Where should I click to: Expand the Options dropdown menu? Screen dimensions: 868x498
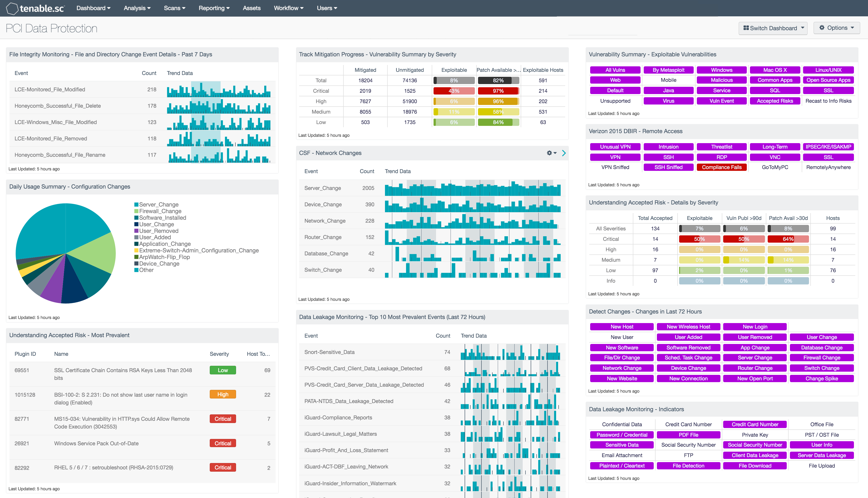[x=837, y=27]
